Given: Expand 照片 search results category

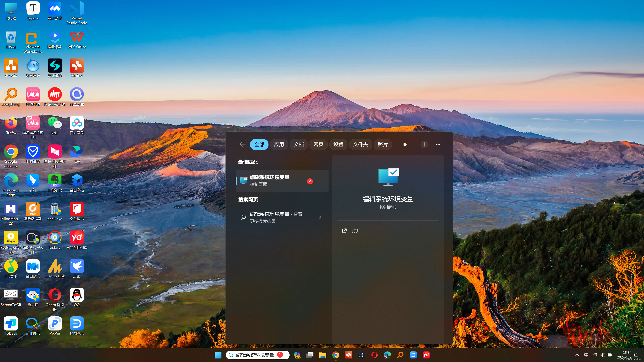Looking at the screenshot, I should tap(383, 144).
